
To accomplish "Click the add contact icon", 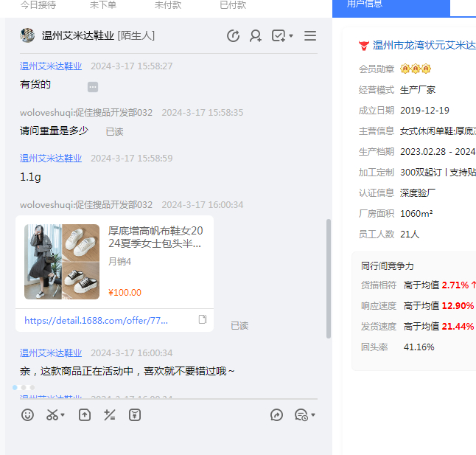I will [x=256, y=35].
